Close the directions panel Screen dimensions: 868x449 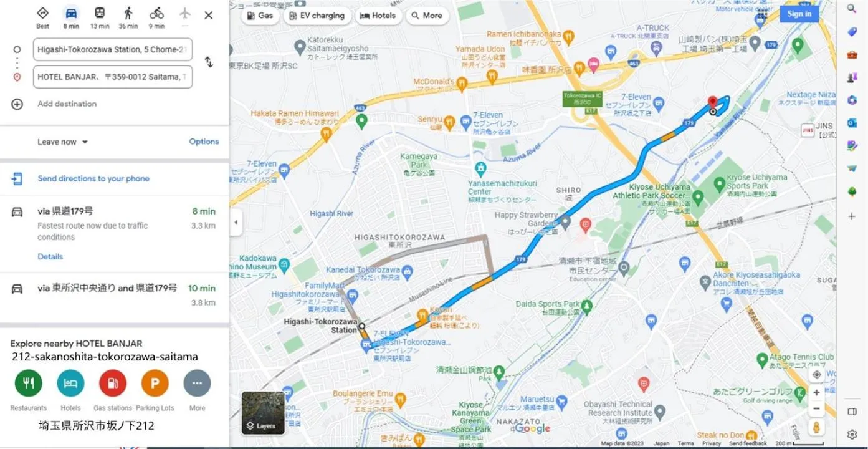(209, 15)
